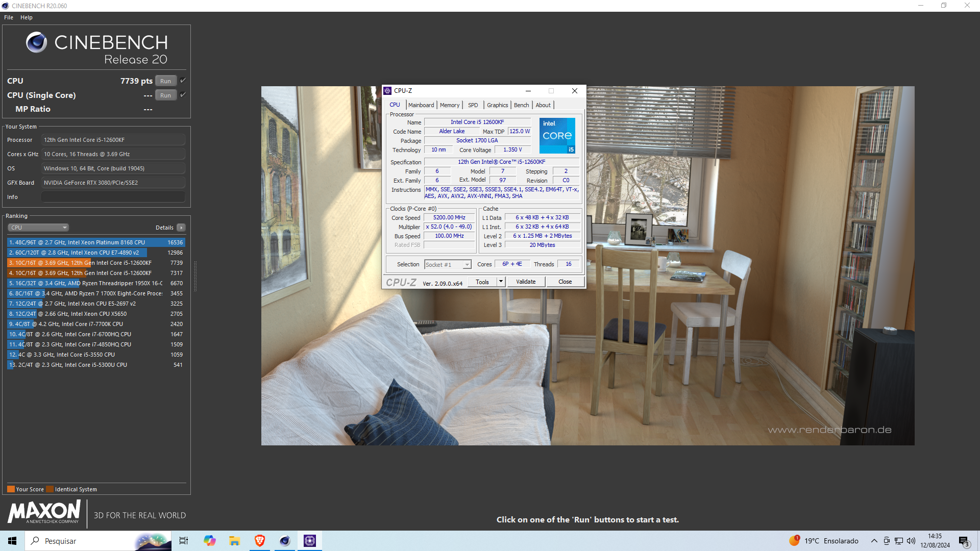Switch to the CPU-Z taskbar icon
The image size is (980, 551).
click(x=310, y=541)
